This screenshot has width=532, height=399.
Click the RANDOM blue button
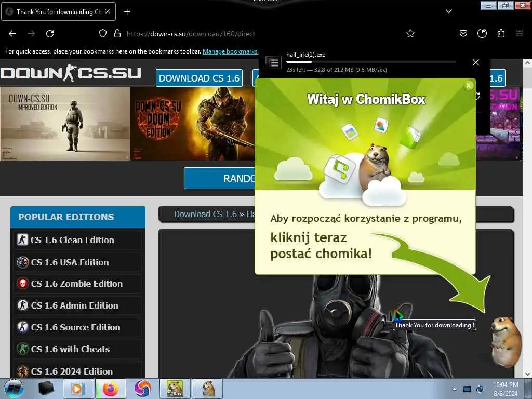[219, 178]
